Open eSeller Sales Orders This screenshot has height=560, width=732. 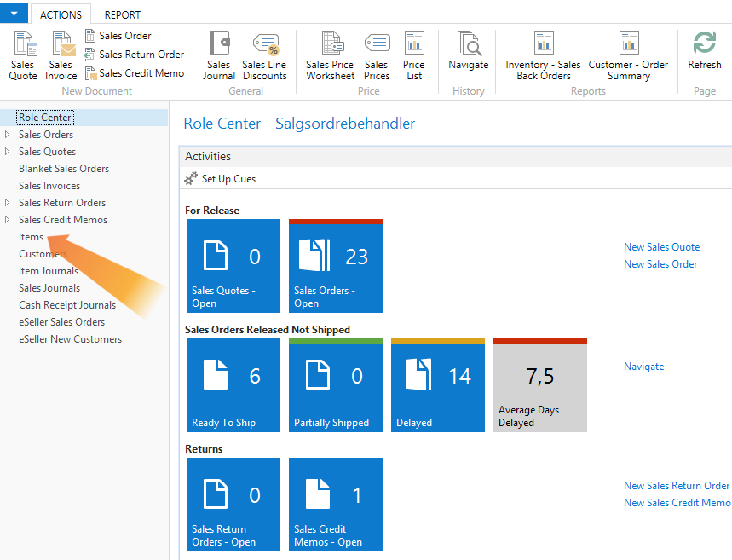(61, 322)
